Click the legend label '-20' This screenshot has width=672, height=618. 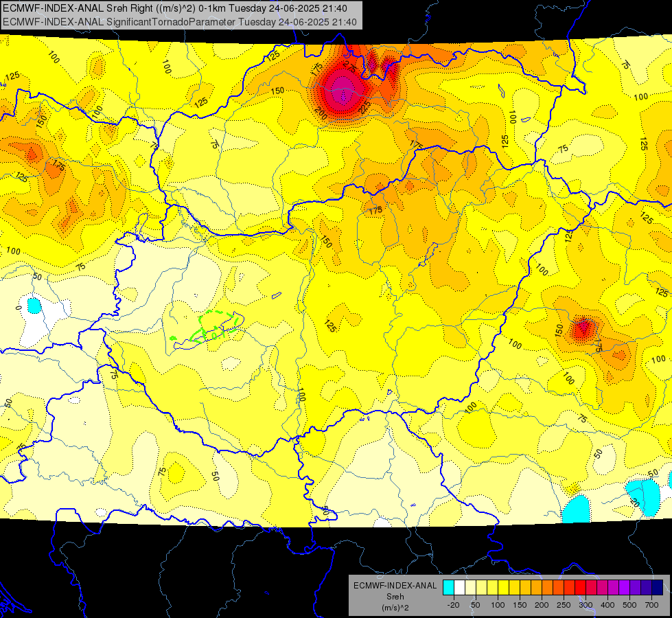[x=454, y=605]
